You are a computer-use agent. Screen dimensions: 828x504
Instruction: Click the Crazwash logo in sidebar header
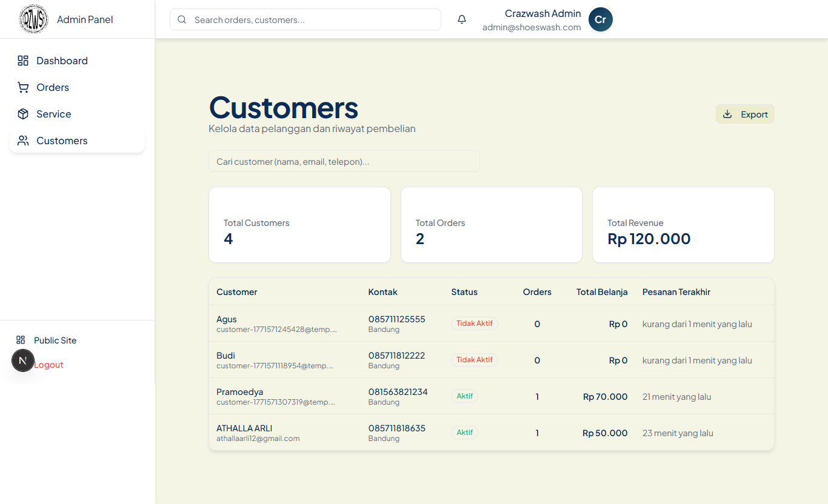click(x=33, y=19)
